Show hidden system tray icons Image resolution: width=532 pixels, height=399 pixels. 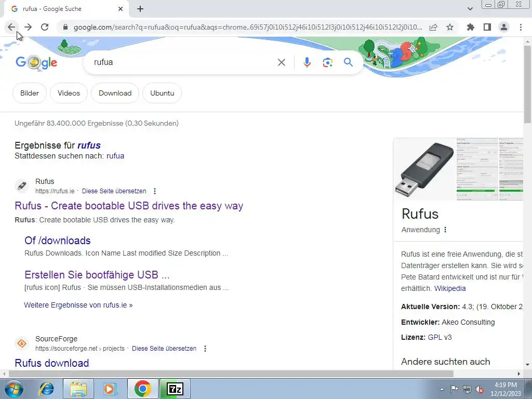coord(442,389)
